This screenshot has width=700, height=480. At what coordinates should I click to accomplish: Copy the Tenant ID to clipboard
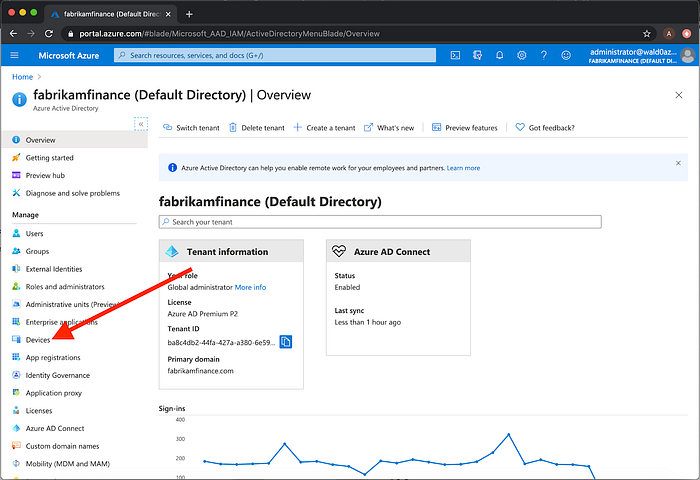[x=286, y=342]
